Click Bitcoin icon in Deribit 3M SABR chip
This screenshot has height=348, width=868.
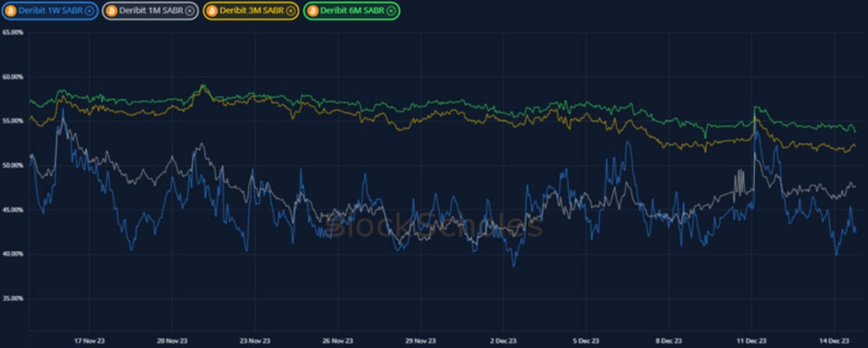(x=211, y=11)
